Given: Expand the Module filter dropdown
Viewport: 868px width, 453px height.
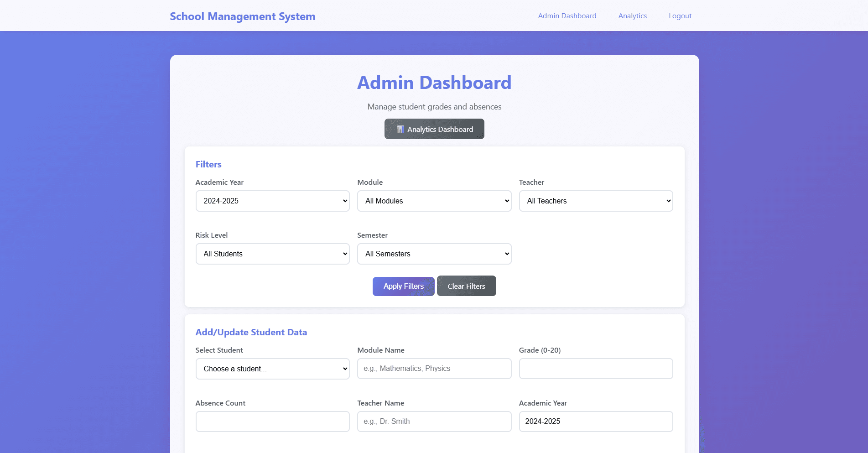Looking at the screenshot, I should 434,201.
